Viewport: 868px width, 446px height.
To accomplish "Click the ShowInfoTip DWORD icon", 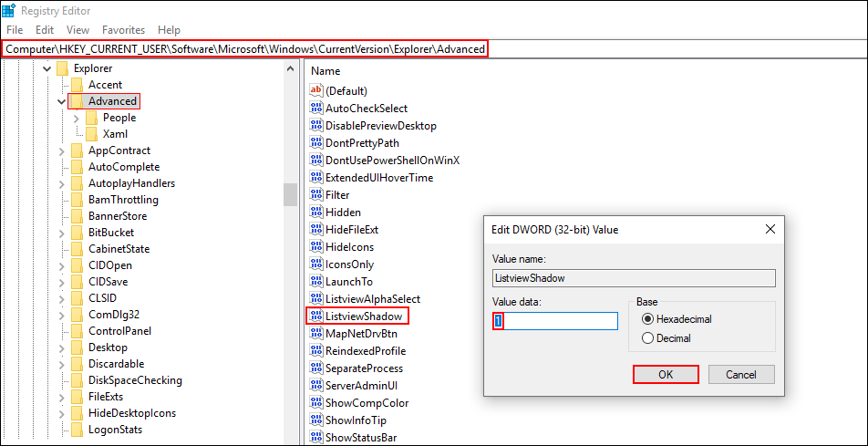I will click(x=316, y=420).
